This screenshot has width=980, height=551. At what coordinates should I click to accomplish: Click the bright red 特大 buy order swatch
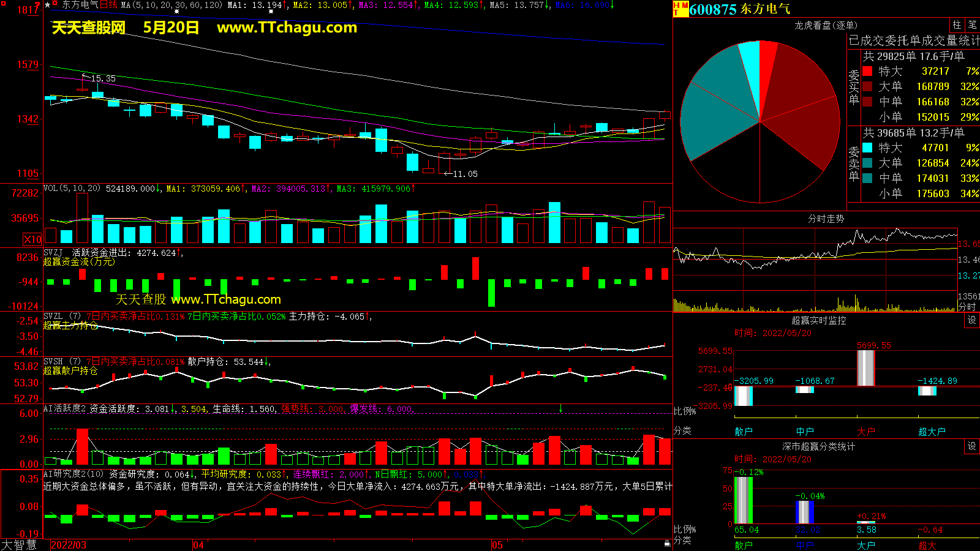coord(867,71)
